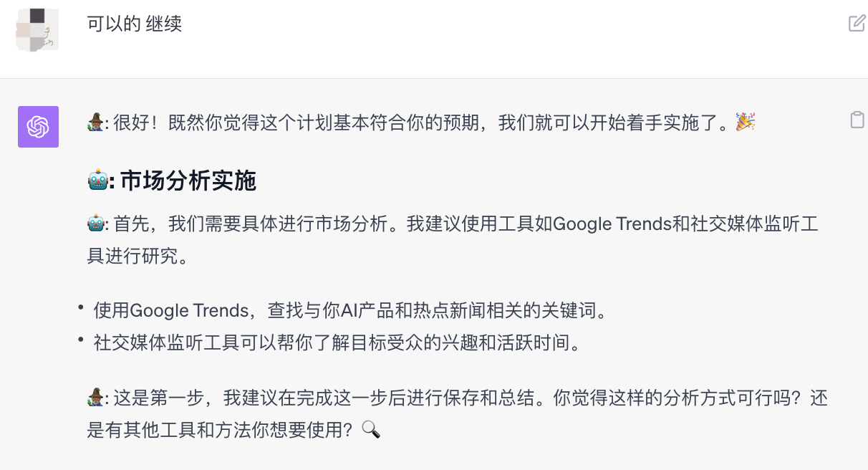Click the dot before 使用Google Trends
This screenshot has height=470, width=868.
tap(82, 307)
